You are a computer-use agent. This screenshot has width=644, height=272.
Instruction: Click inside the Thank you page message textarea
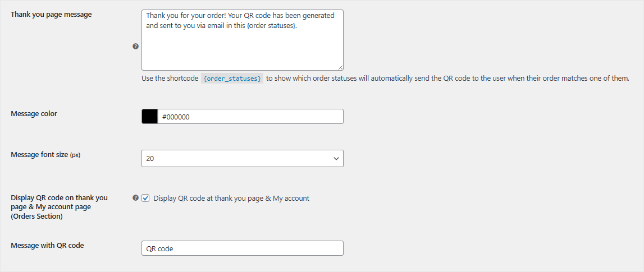pyautogui.click(x=242, y=50)
